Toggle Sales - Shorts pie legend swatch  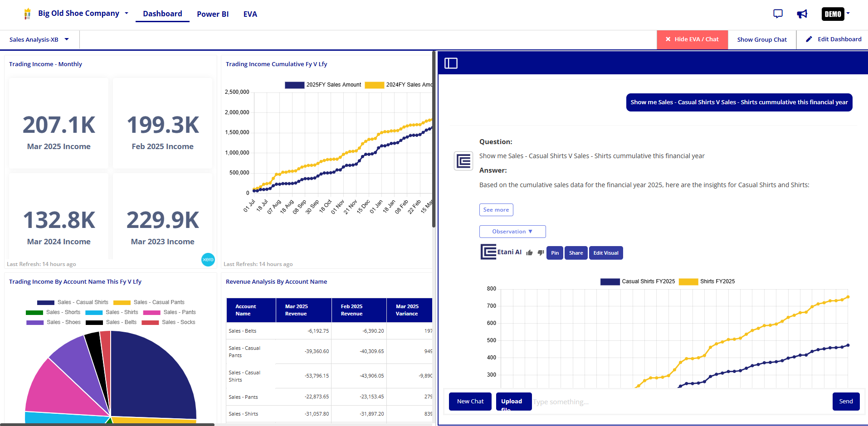(34, 312)
